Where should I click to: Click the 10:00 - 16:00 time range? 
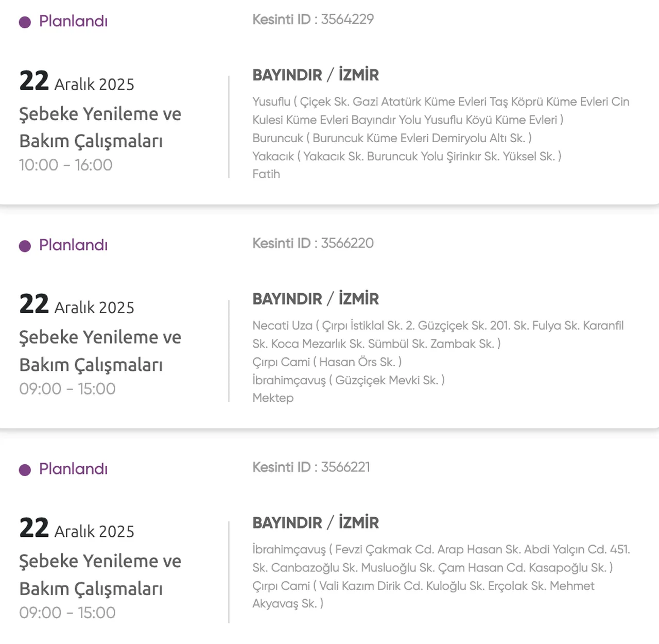point(65,165)
